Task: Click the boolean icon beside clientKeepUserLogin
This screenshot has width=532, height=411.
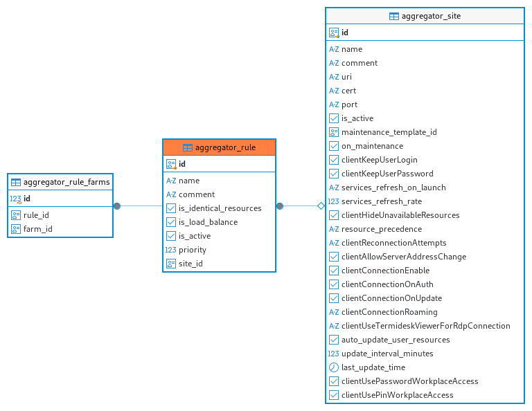Action: click(334, 160)
